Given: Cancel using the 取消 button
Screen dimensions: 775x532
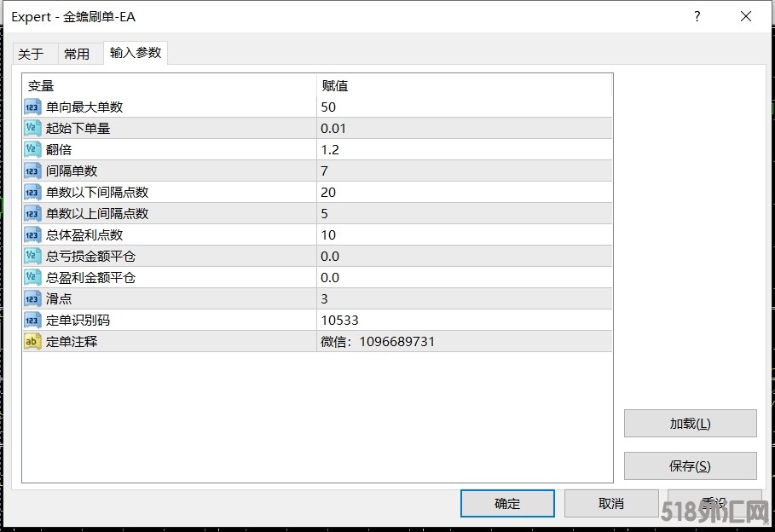Looking at the screenshot, I should [611, 503].
